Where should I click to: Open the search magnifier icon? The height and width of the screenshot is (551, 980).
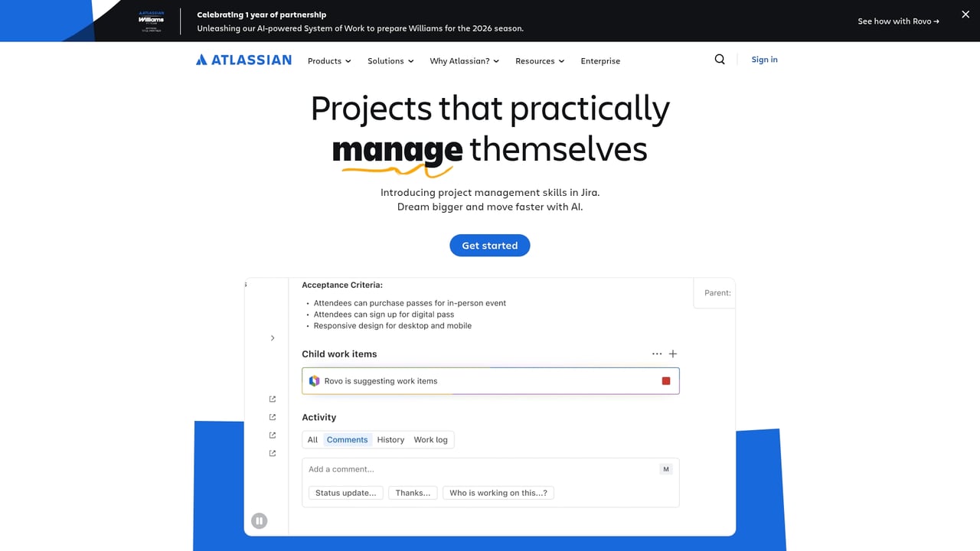(719, 59)
